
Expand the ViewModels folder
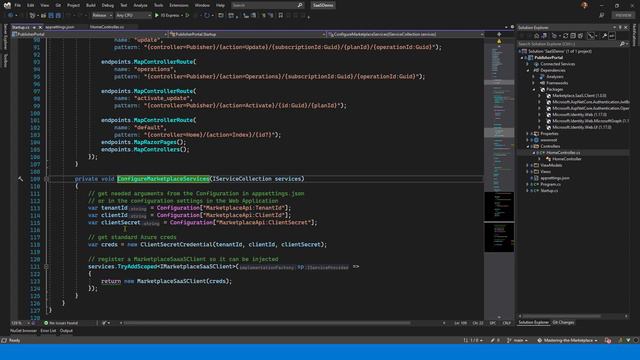tap(528, 165)
